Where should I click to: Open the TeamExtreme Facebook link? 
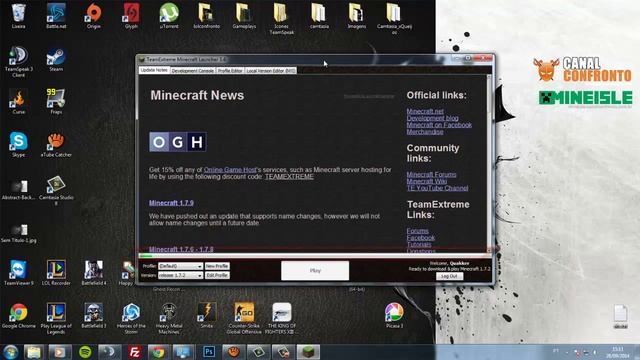(x=421, y=238)
